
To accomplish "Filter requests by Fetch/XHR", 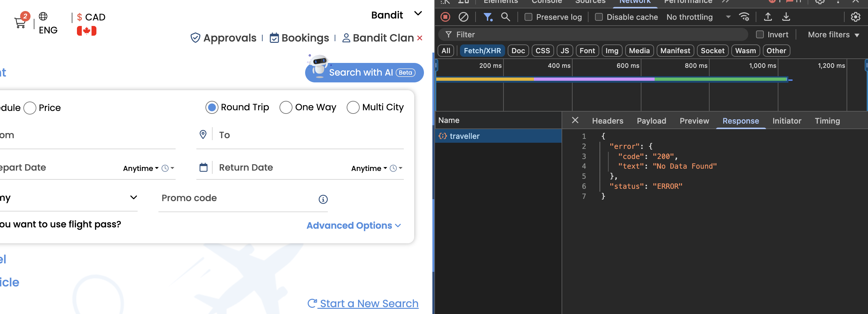I will point(482,51).
